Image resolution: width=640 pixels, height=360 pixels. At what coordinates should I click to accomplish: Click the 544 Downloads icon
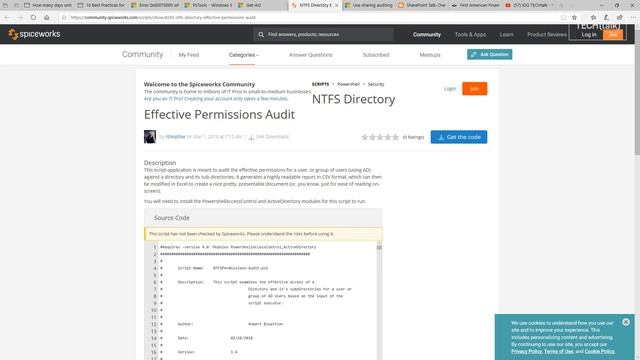[x=251, y=137]
